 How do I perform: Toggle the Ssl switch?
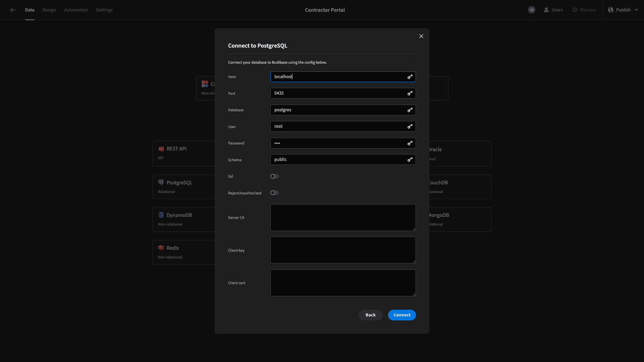pyautogui.click(x=275, y=176)
